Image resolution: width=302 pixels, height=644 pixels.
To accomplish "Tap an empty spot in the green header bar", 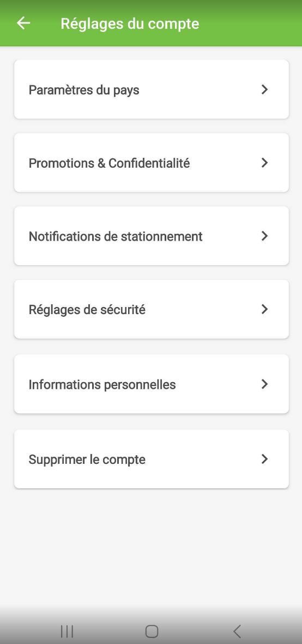I will tap(251, 23).
